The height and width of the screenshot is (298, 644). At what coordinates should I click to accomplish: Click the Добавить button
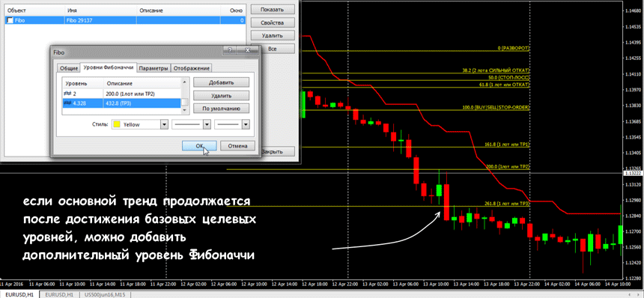pyautogui.click(x=222, y=82)
